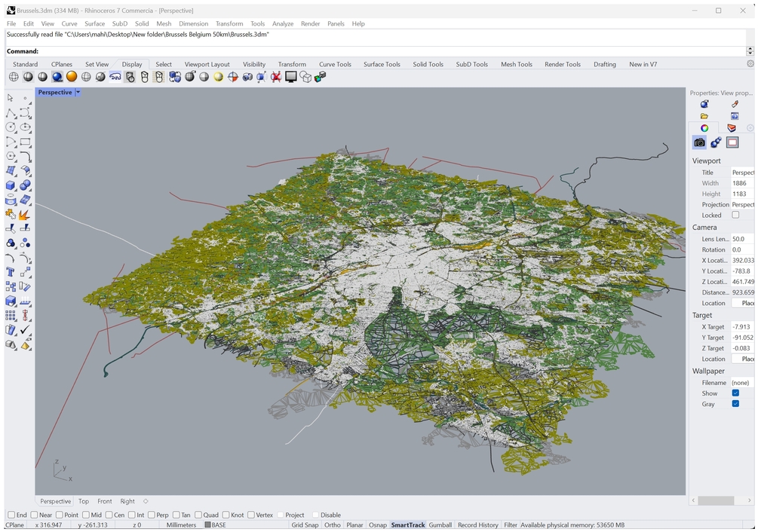Open the camera view properties icon

pyautogui.click(x=699, y=142)
